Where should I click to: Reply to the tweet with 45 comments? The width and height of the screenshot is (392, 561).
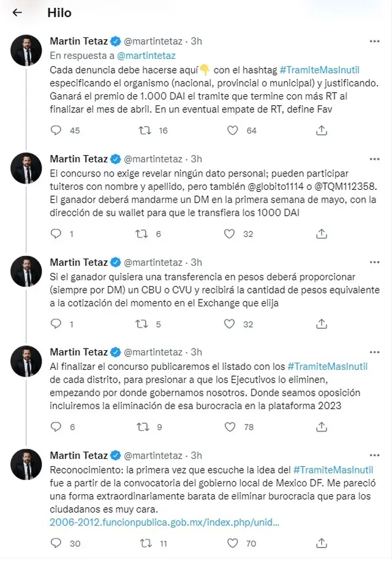[56, 130]
